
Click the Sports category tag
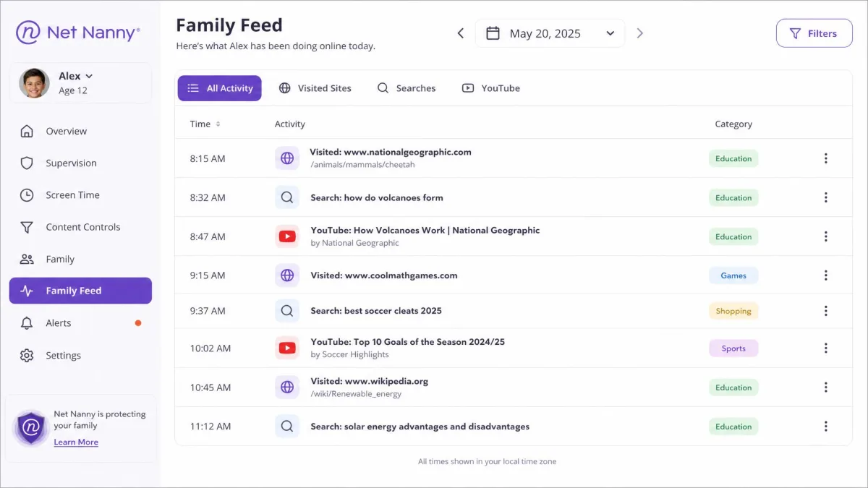pyautogui.click(x=733, y=348)
